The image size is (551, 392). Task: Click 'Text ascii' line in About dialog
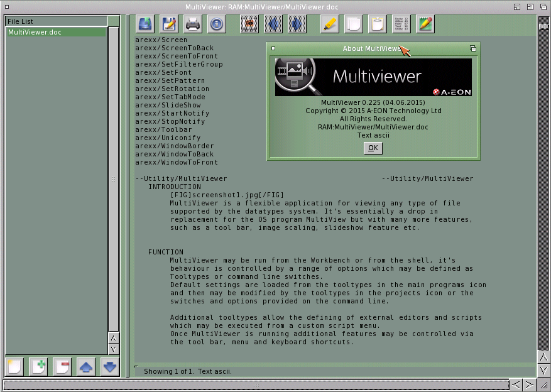click(373, 135)
